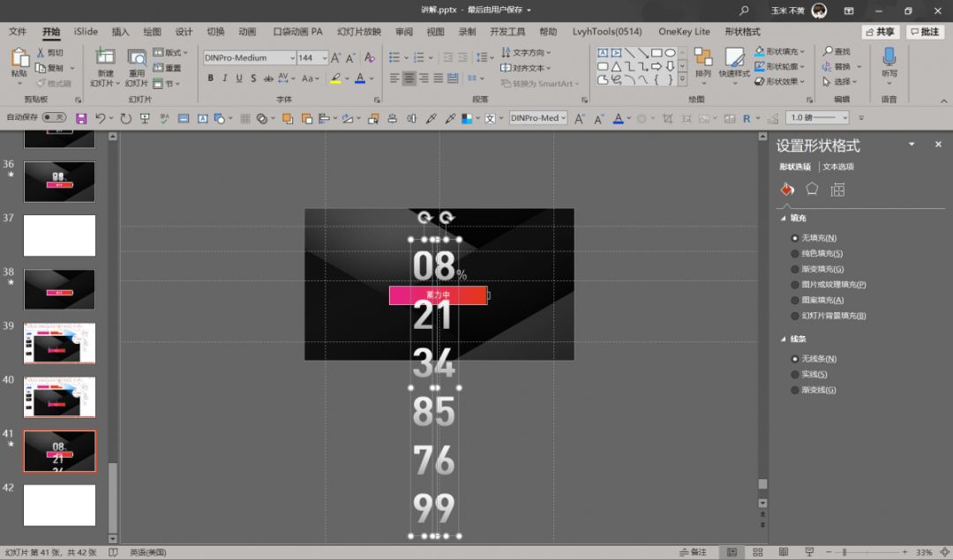Apply Bold formatting with the B icon

coord(210,78)
